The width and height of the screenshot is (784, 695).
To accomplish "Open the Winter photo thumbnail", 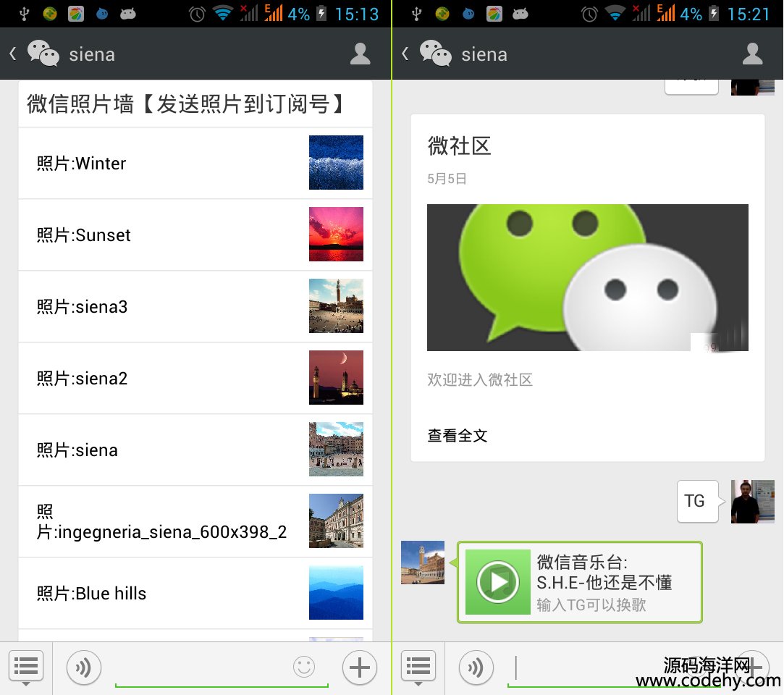I will coord(336,162).
